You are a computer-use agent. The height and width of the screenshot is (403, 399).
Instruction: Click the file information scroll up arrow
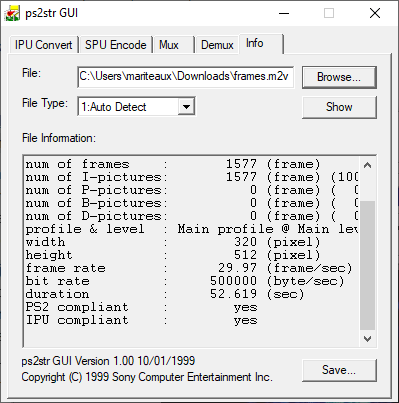coord(368,165)
